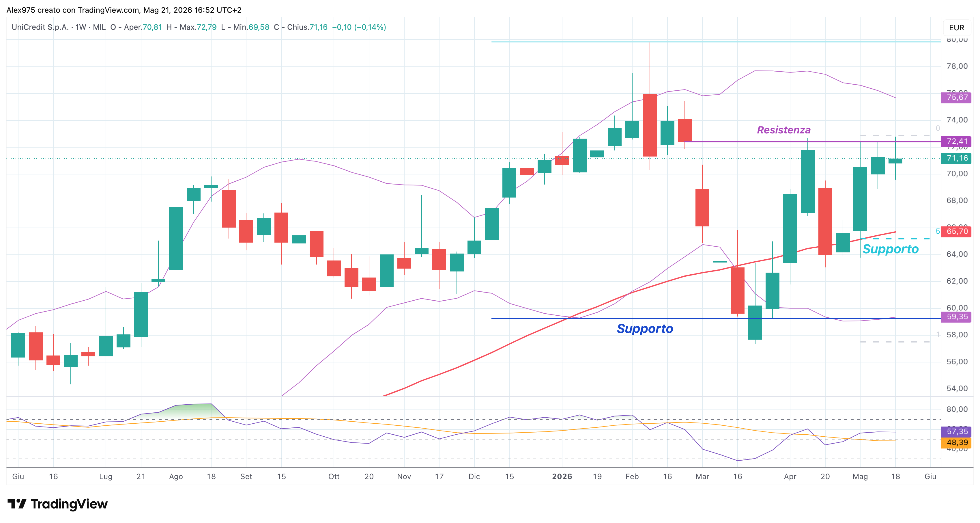Click the TradingView logo at bottom left
Screen dimensions: 980x523
tap(57, 504)
